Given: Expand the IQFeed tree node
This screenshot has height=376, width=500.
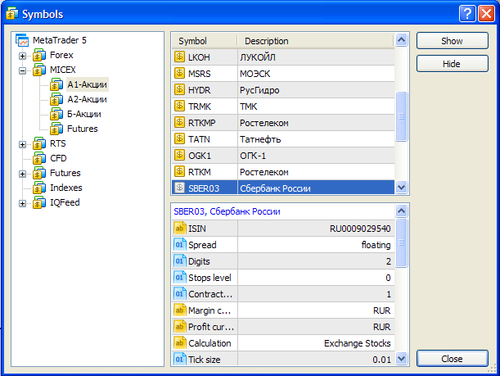Looking at the screenshot, I should coord(22,203).
